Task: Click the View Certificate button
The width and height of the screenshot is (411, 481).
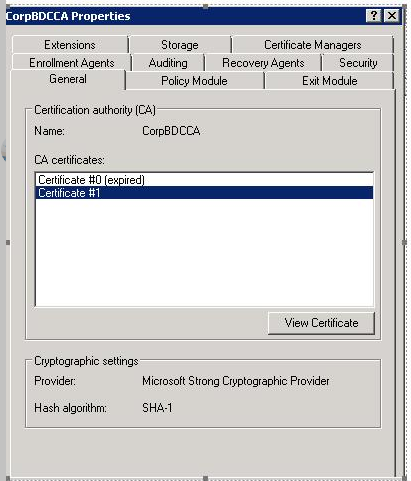Action: coord(321,323)
